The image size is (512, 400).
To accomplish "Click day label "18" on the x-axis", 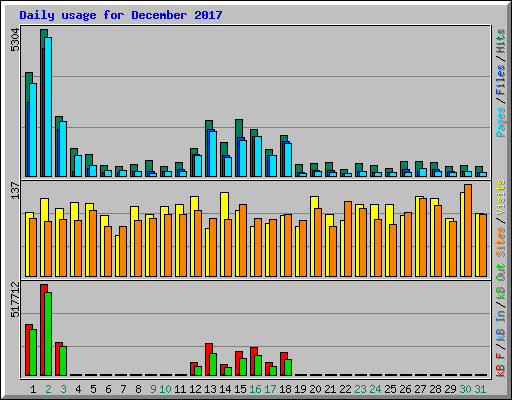I will tap(285, 389).
